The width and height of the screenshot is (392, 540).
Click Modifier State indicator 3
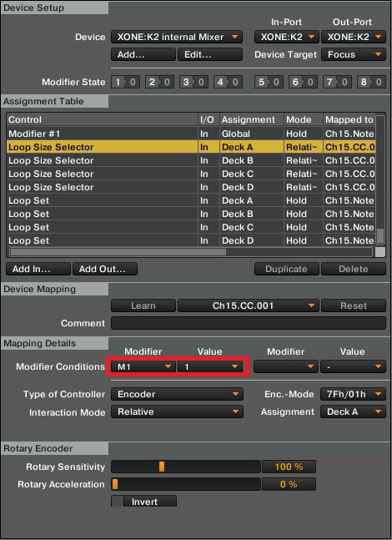(x=193, y=82)
